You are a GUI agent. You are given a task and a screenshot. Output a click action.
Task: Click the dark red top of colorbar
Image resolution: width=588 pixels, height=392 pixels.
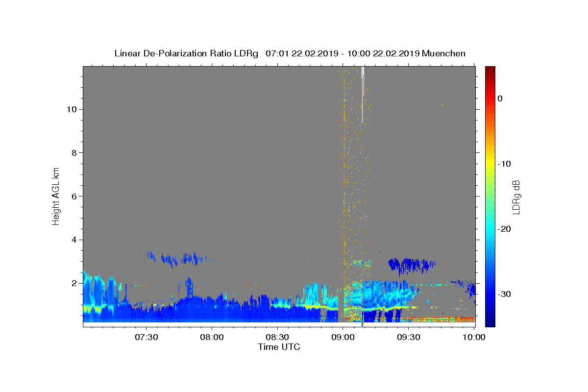coord(490,70)
